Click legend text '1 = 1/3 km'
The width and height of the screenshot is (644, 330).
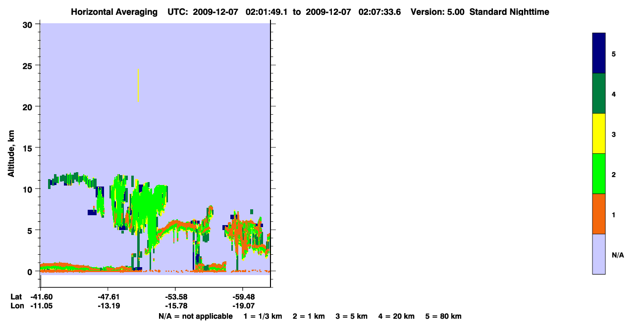point(263,316)
